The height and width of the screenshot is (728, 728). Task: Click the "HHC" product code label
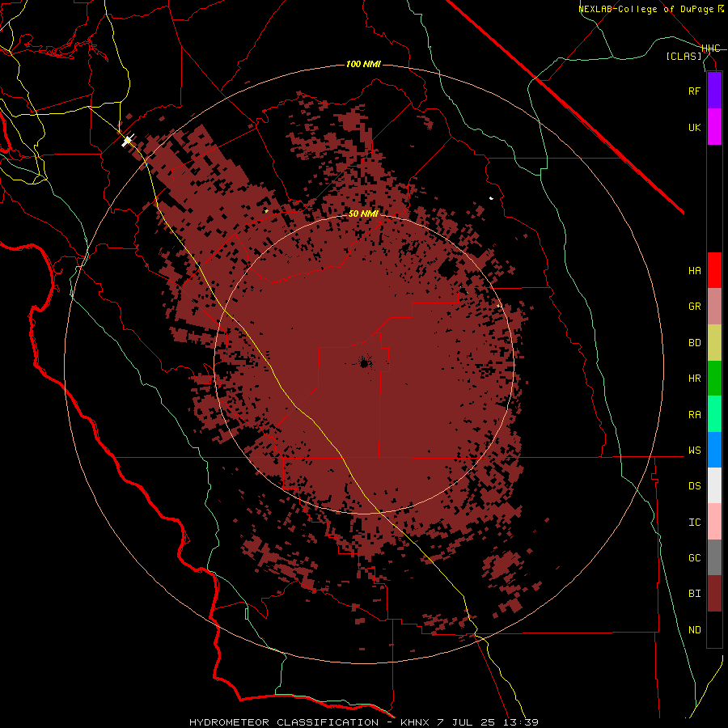(x=711, y=49)
